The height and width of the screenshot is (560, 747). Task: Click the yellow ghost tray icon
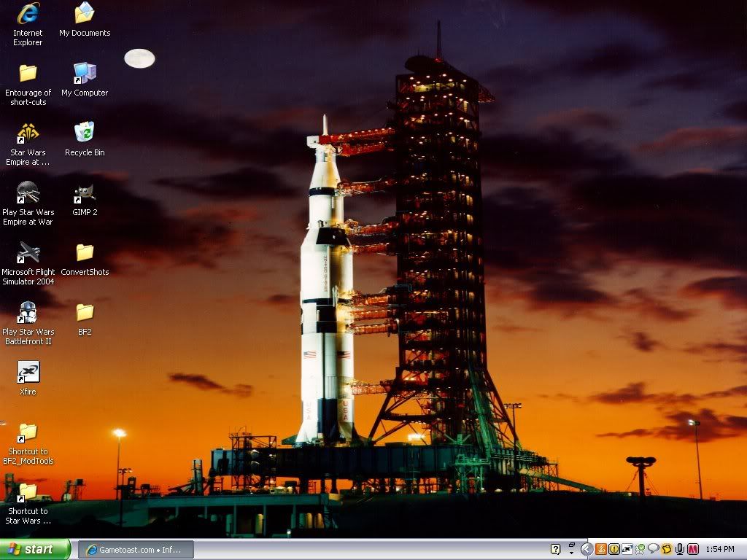click(x=667, y=549)
